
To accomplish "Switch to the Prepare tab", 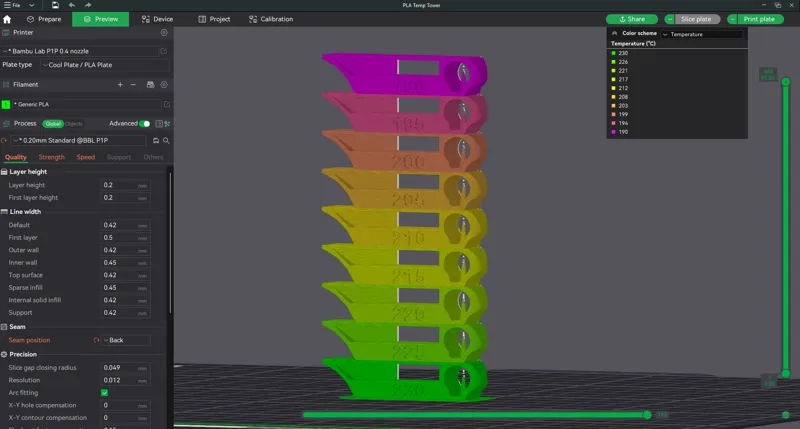I will coord(44,19).
